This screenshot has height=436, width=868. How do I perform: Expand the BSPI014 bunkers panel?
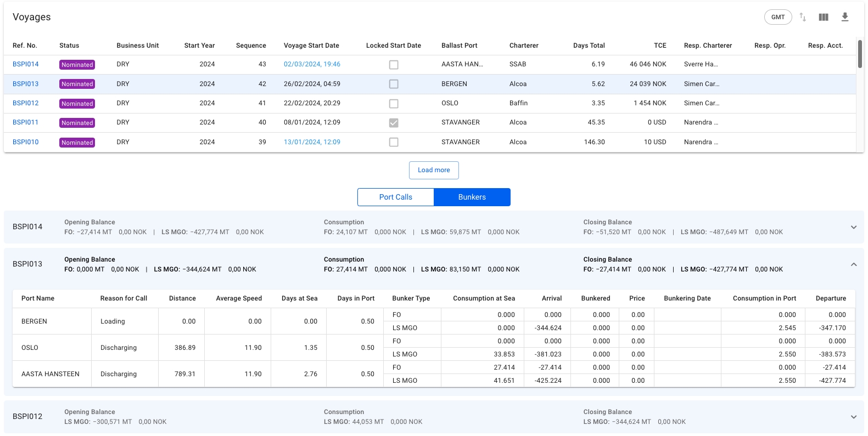854,227
